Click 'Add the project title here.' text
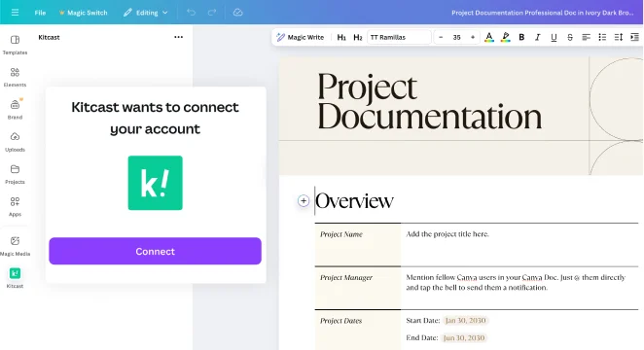The width and height of the screenshot is (644, 350). pos(447,234)
